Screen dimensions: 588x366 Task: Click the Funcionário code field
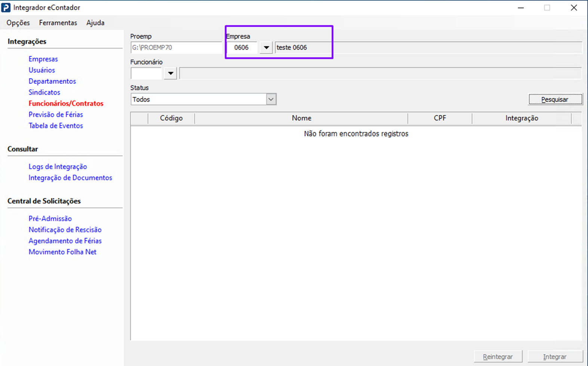[146, 73]
